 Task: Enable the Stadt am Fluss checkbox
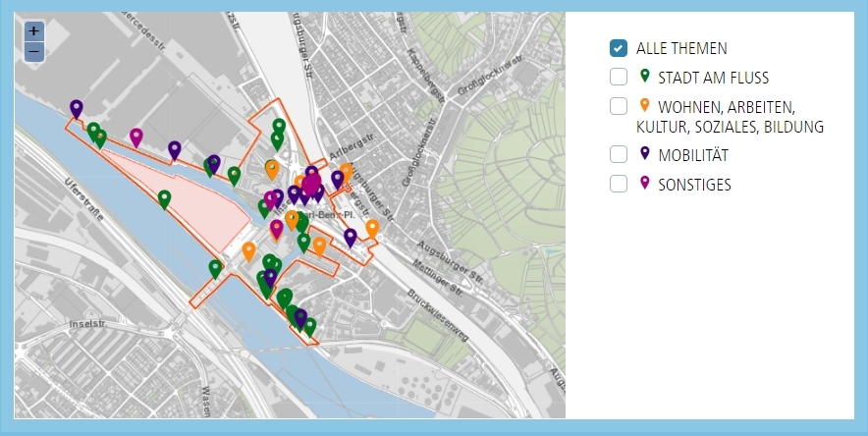point(619,77)
